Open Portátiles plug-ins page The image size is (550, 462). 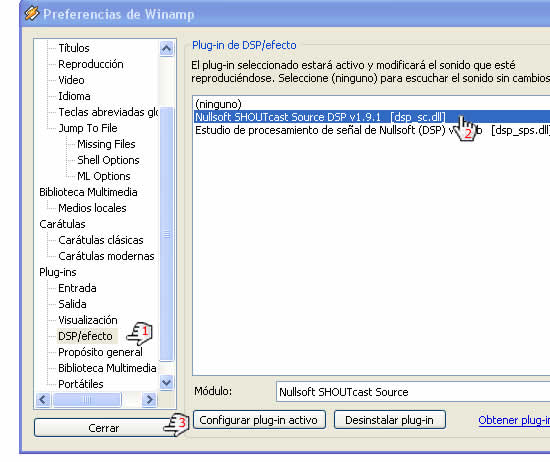(x=81, y=384)
